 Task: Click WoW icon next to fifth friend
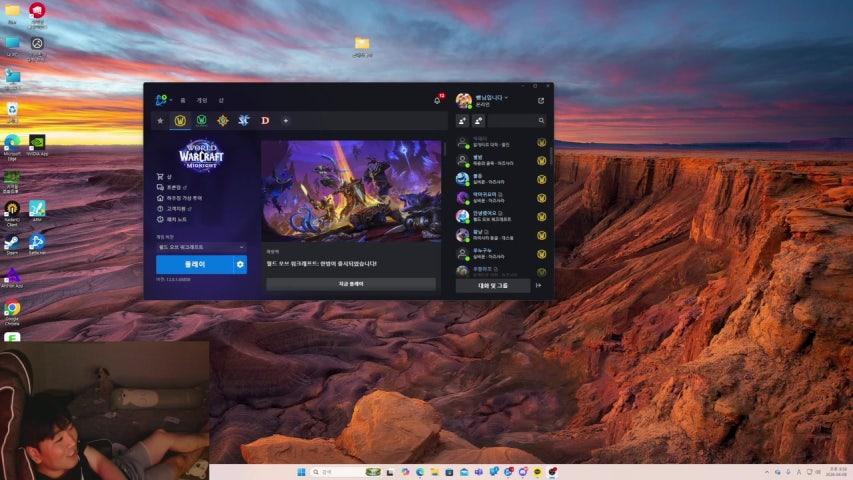pos(542,217)
